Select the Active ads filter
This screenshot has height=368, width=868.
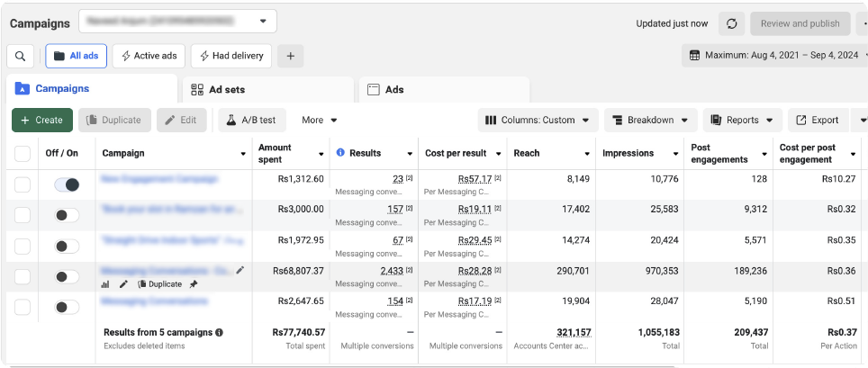coord(149,56)
